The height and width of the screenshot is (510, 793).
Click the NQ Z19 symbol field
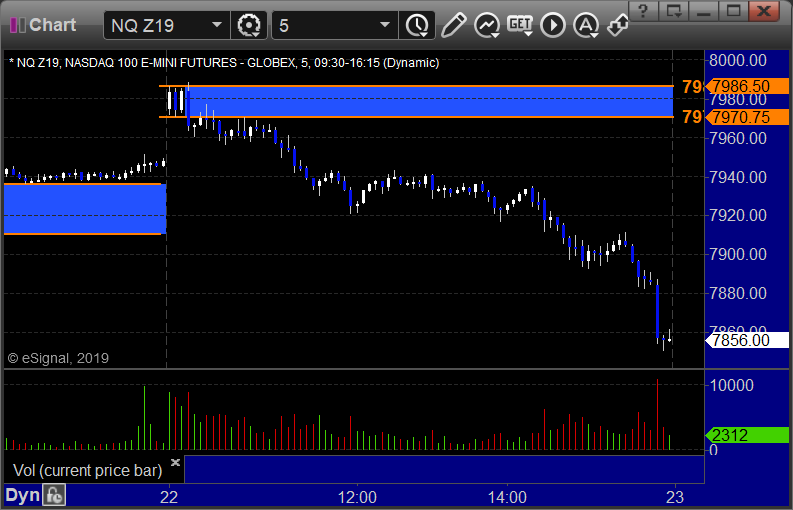click(167, 25)
